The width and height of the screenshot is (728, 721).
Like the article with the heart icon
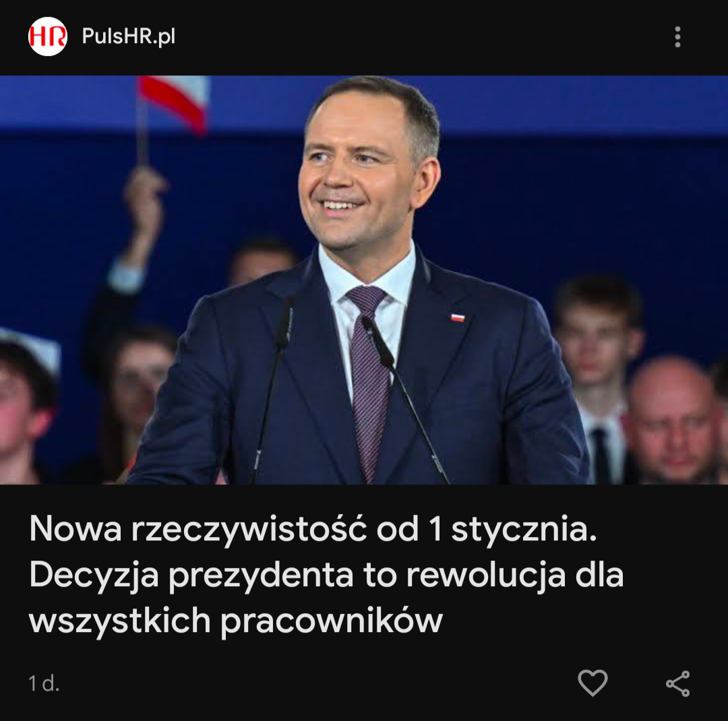pyautogui.click(x=593, y=683)
